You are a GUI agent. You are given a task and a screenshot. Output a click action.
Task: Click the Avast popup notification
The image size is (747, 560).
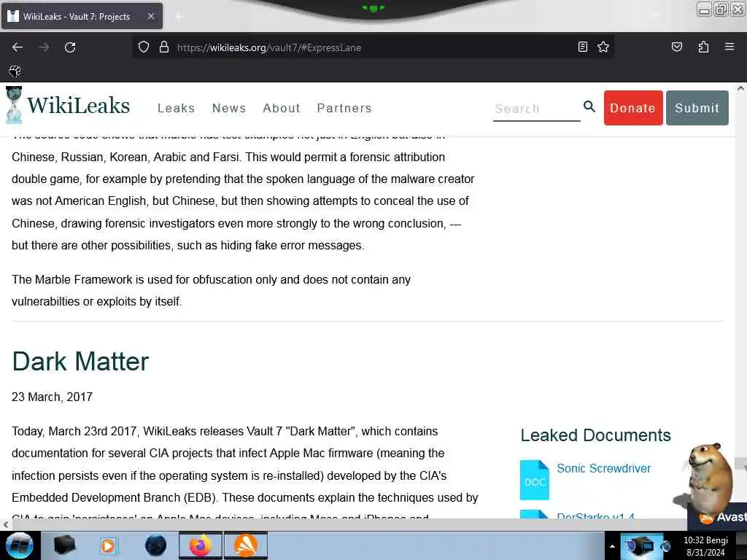pos(718,517)
